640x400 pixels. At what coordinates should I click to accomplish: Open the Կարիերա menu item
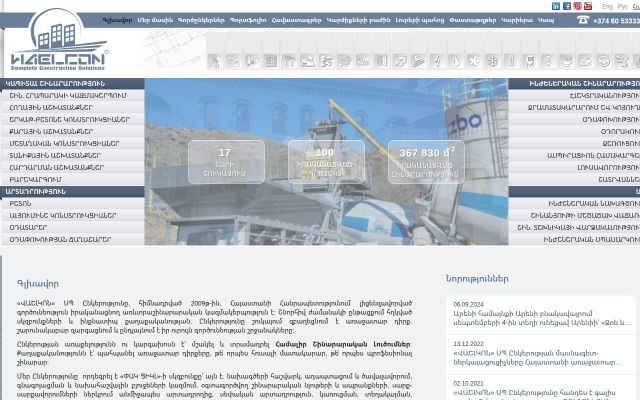click(517, 20)
